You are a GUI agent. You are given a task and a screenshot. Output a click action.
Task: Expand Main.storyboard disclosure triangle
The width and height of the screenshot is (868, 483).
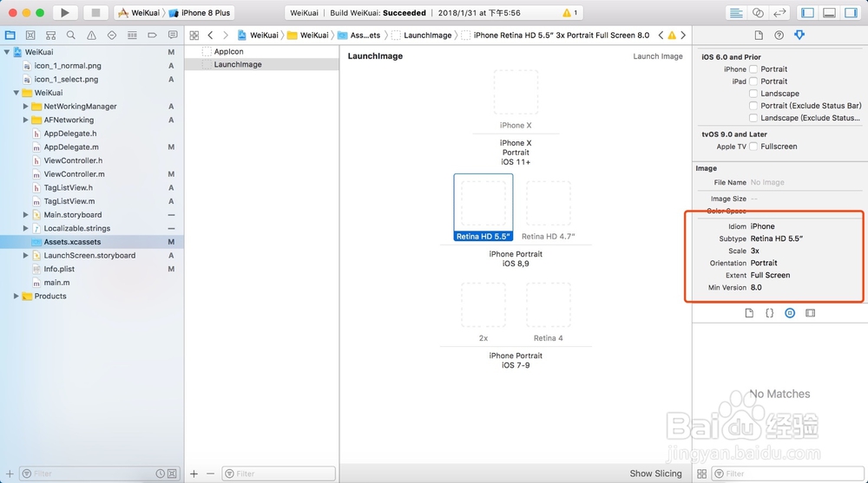click(x=25, y=215)
